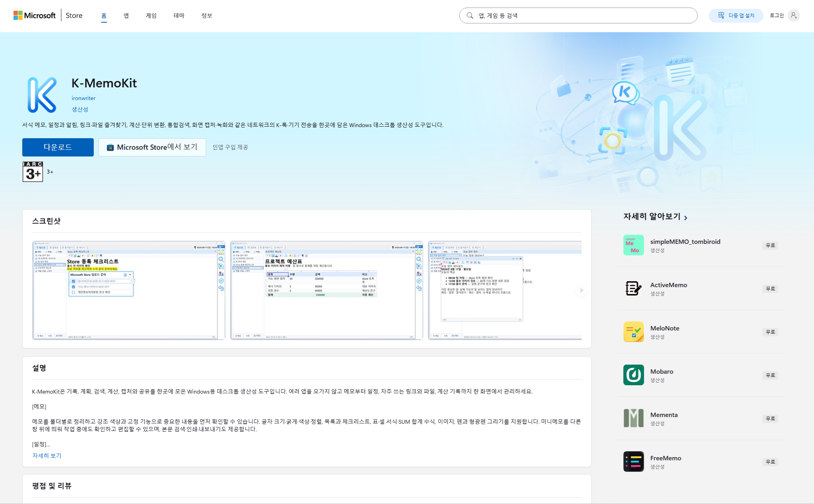Open the 앱 tab
Image resolution: width=814 pixels, height=504 pixels.
pyautogui.click(x=126, y=15)
